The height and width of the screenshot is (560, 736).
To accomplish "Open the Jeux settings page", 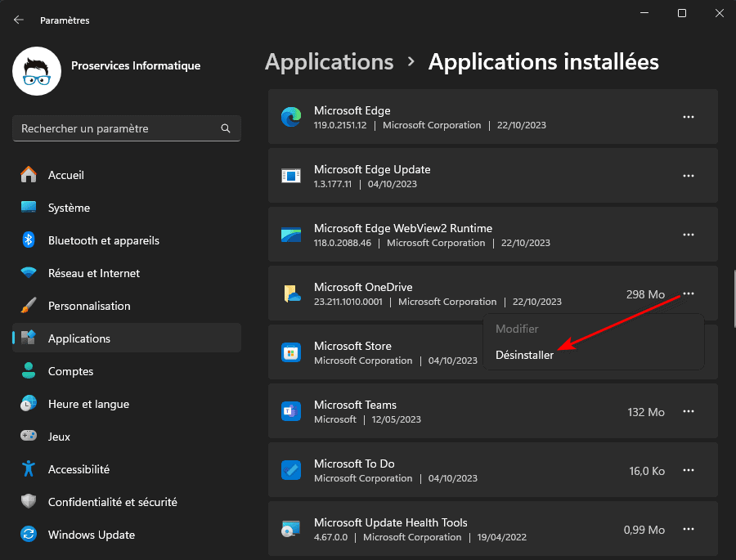I will coord(59,437).
